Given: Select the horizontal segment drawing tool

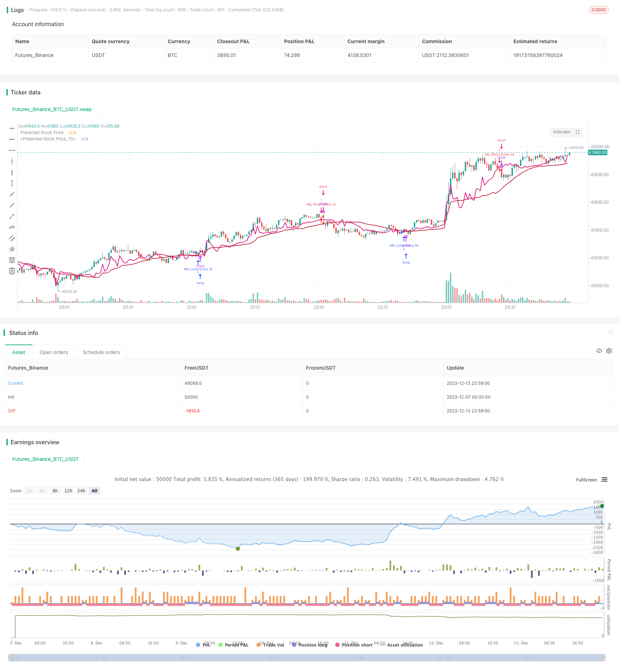Looking at the screenshot, I should tap(12, 150).
